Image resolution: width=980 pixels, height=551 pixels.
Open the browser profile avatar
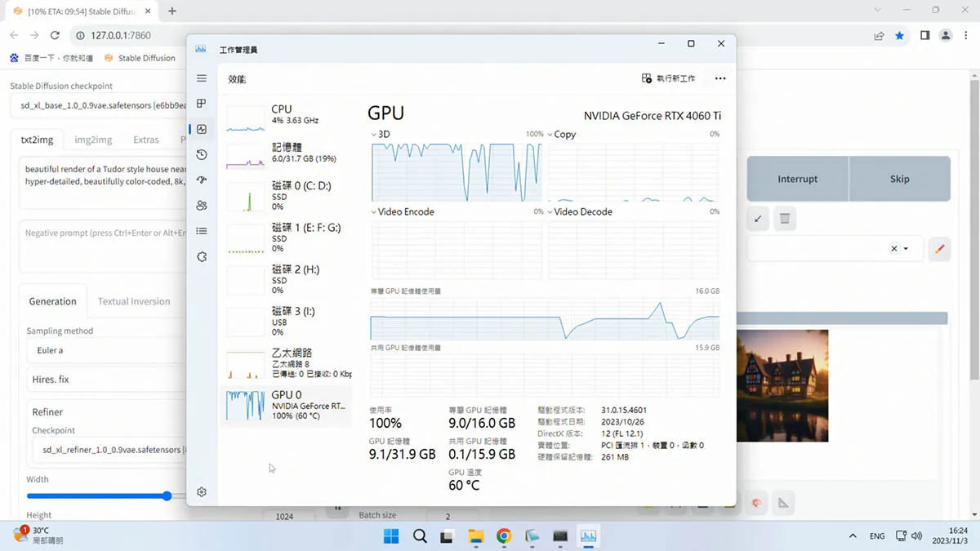pyautogui.click(x=946, y=35)
